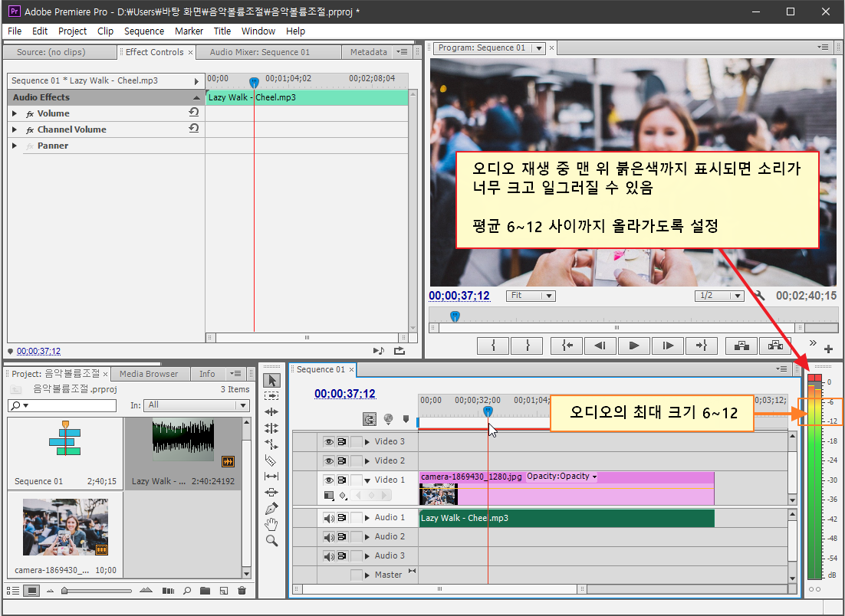Select the Rate Stretch tool
Viewport: 845px width, 616px height.
[x=271, y=444]
